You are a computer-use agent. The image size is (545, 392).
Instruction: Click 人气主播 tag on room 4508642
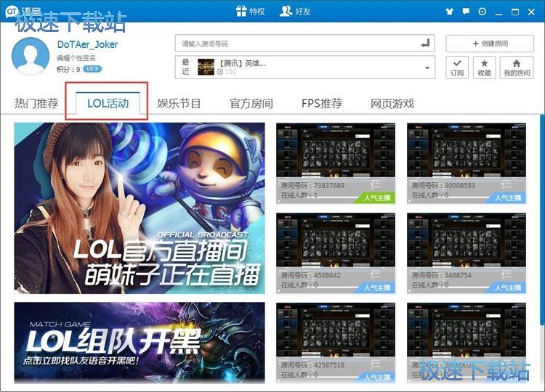coord(376,288)
